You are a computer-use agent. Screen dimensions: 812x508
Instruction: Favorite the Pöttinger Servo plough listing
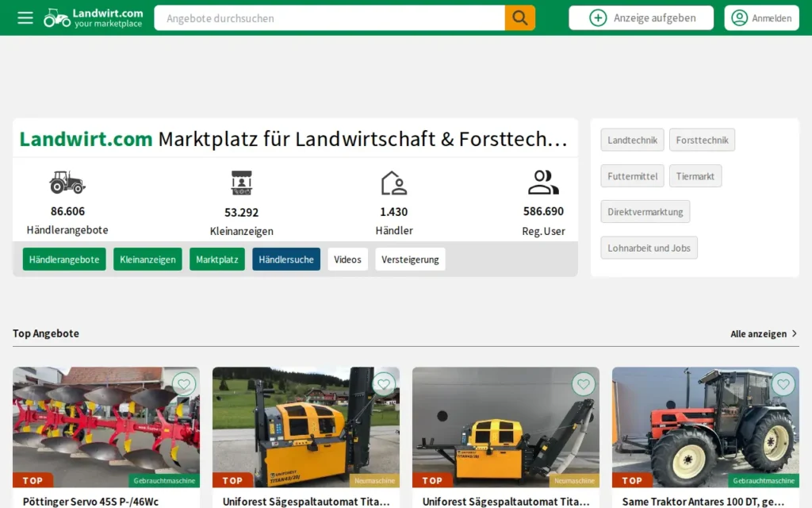(x=183, y=384)
